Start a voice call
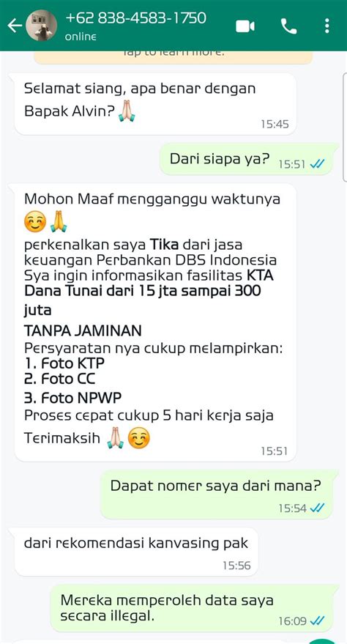The image size is (347, 644). 288,26
